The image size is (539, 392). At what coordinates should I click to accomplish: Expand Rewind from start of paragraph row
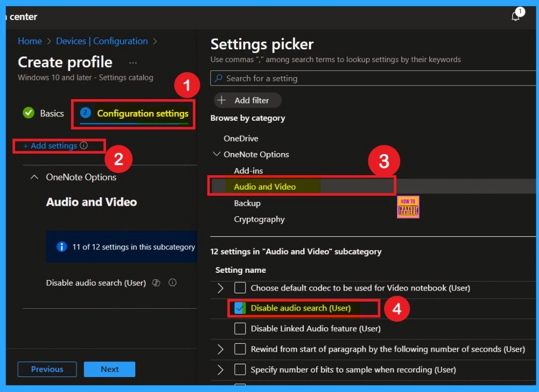pos(220,349)
